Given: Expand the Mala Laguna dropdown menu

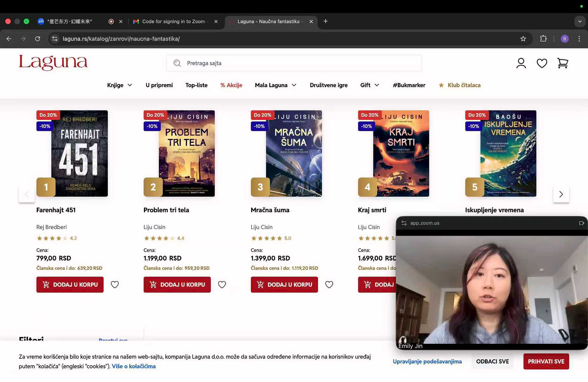Looking at the screenshot, I should pyautogui.click(x=275, y=85).
